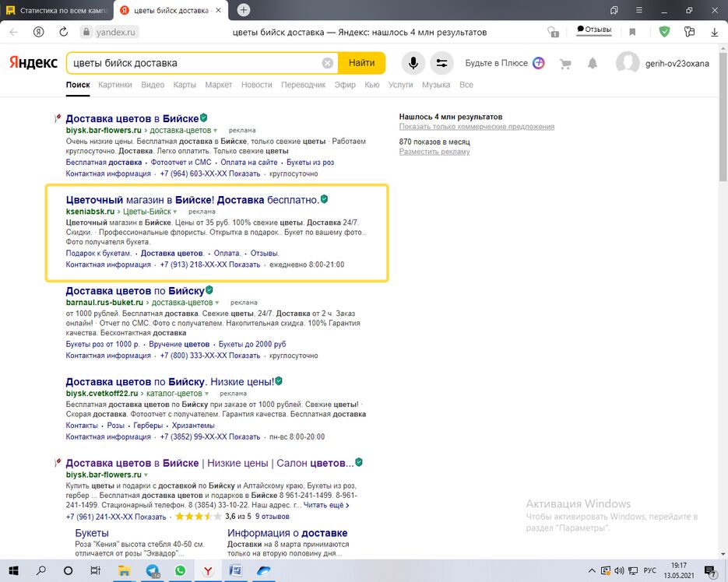Switch to Картинки search tab
Screen dimensions: 728x582
pos(115,85)
